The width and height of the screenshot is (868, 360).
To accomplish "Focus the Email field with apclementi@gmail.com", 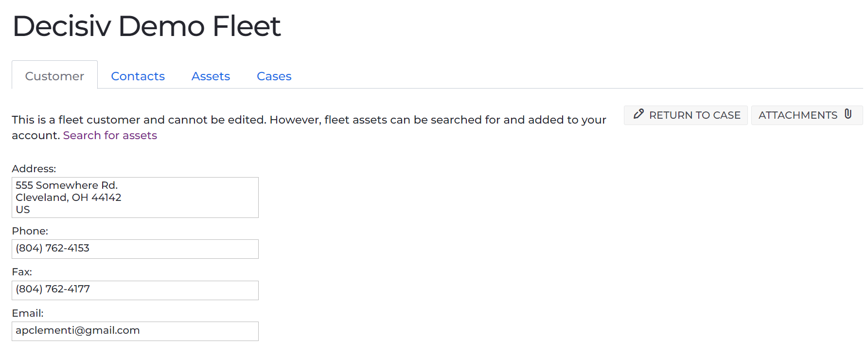I will point(135,331).
